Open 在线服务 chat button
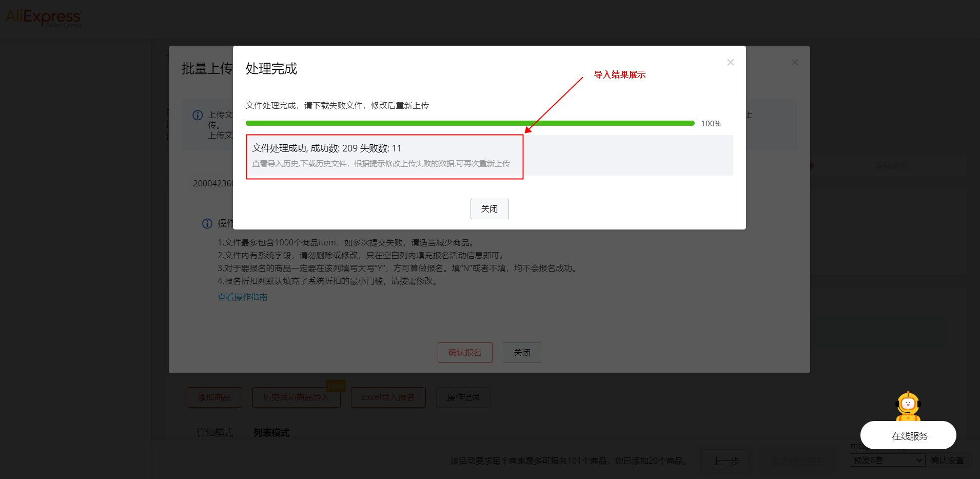Viewport: 980px width, 479px height. click(908, 436)
